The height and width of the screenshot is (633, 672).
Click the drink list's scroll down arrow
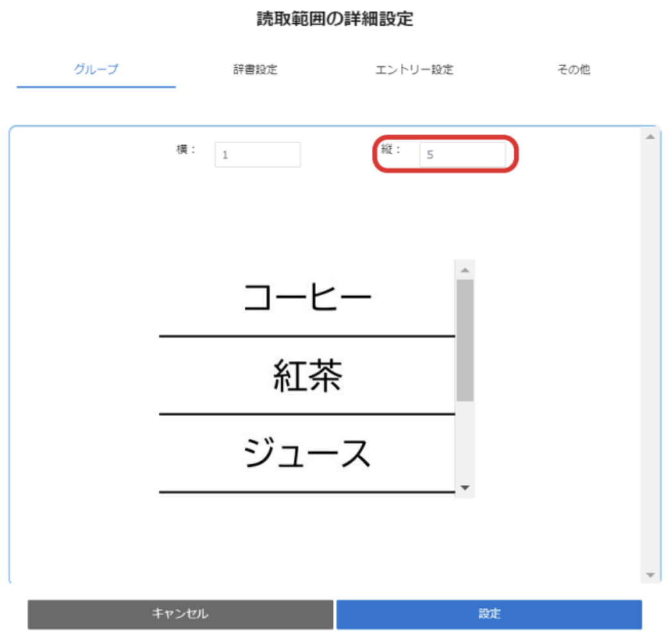465,489
